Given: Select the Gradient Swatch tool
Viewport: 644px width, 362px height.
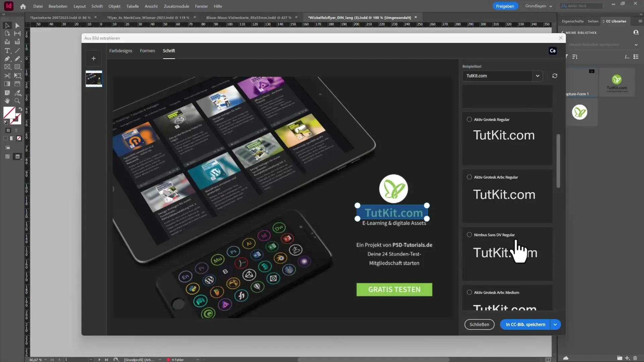Looking at the screenshot, I should coord(7,84).
